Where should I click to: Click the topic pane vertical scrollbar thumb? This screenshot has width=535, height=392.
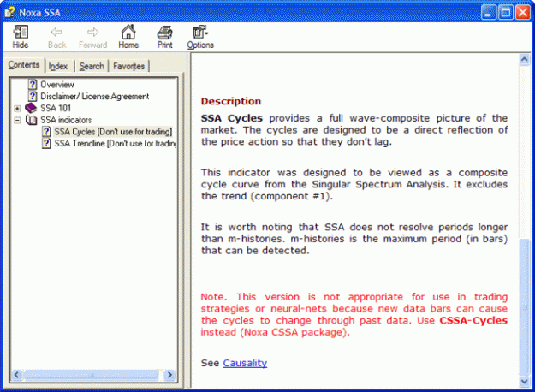[x=524, y=307]
